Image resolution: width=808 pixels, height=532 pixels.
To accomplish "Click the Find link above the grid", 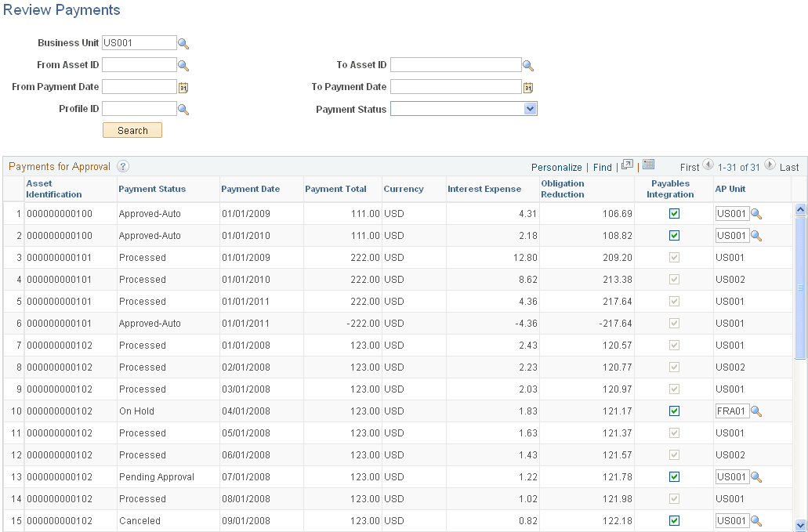I will pos(602,167).
